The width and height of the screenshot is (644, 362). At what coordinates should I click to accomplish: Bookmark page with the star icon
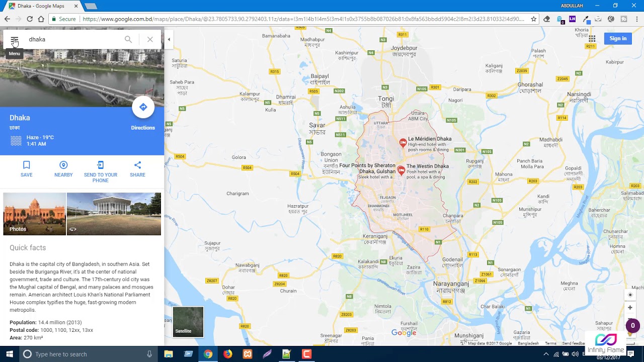534,19
